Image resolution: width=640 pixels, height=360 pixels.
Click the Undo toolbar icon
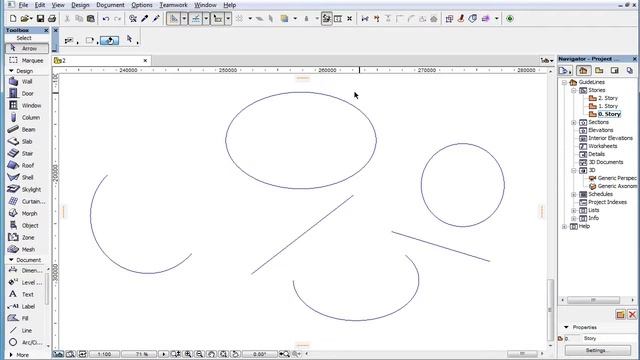[106, 19]
